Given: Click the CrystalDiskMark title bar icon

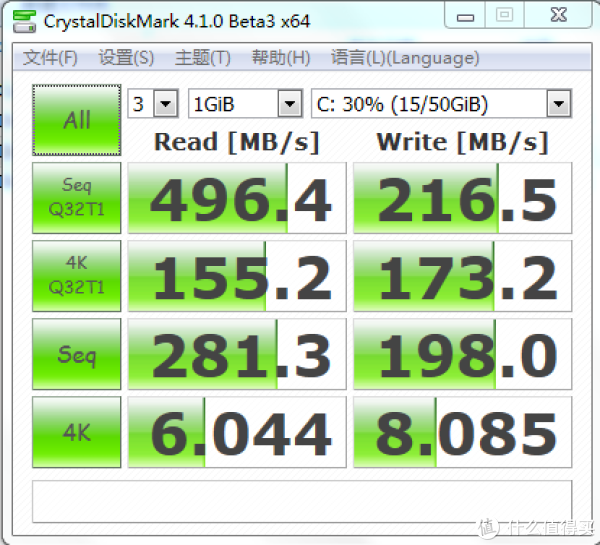Looking at the screenshot, I should coord(24,21).
